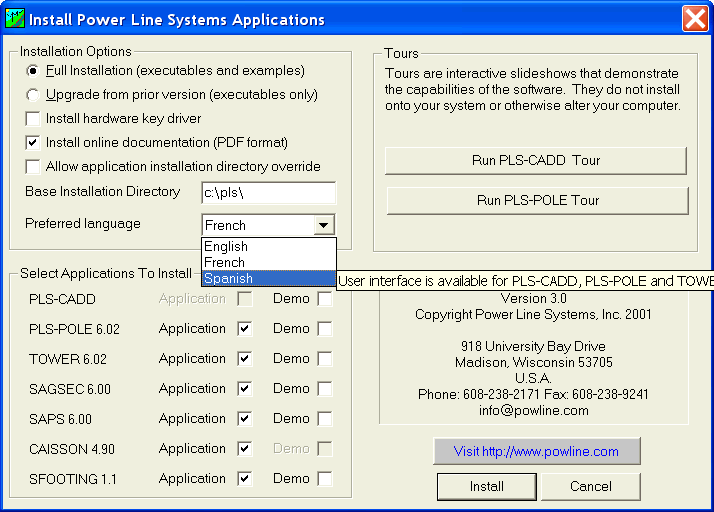This screenshot has width=714, height=512.
Task: Enable Install hardware key driver checkbox
Action: click(33, 119)
